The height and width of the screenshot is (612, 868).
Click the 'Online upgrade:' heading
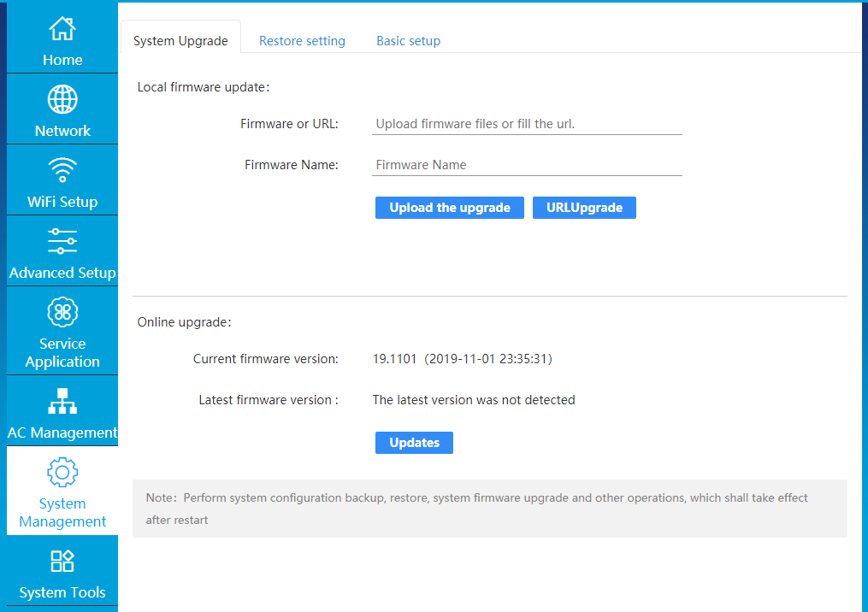tap(185, 322)
